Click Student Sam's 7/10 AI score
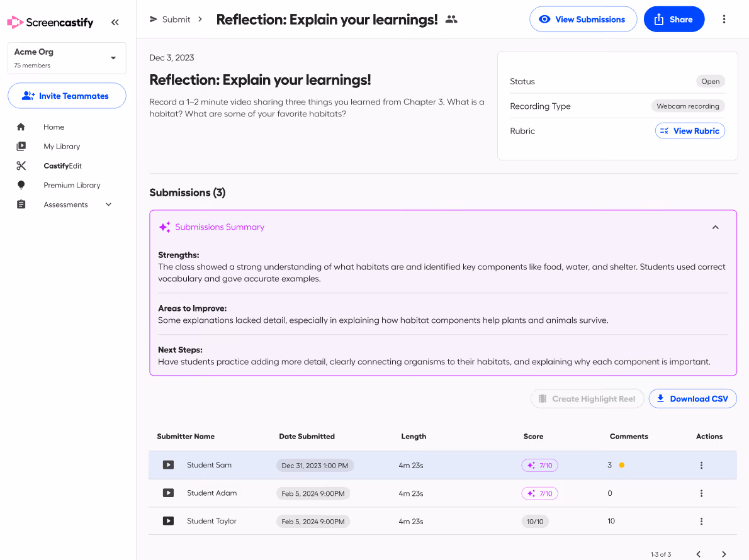The image size is (749, 560). tap(540, 466)
